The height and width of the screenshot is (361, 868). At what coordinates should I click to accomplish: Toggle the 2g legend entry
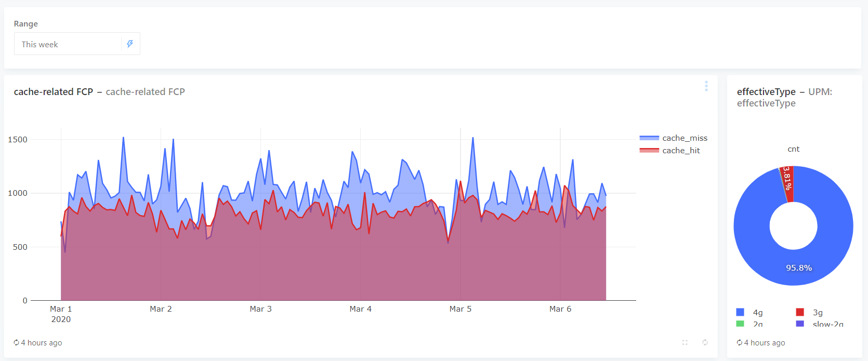point(749,324)
